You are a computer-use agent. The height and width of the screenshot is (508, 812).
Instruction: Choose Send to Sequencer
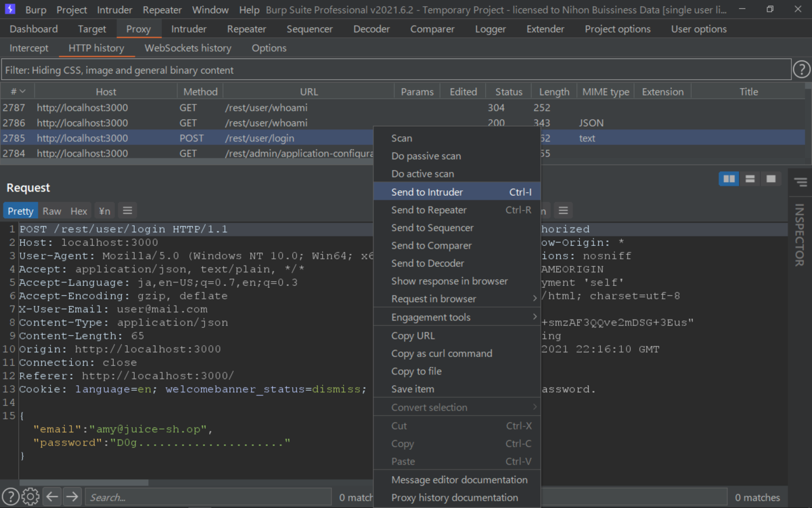pyautogui.click(x=457, y=228)
